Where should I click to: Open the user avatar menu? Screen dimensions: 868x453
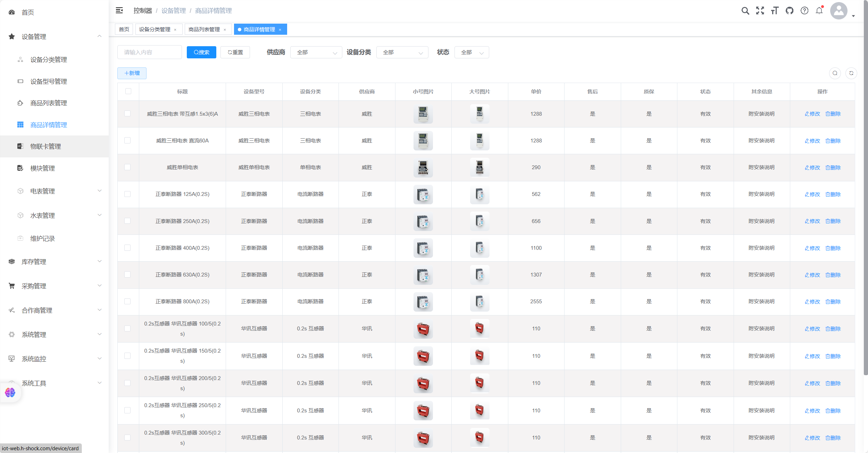tap(839, 11)
